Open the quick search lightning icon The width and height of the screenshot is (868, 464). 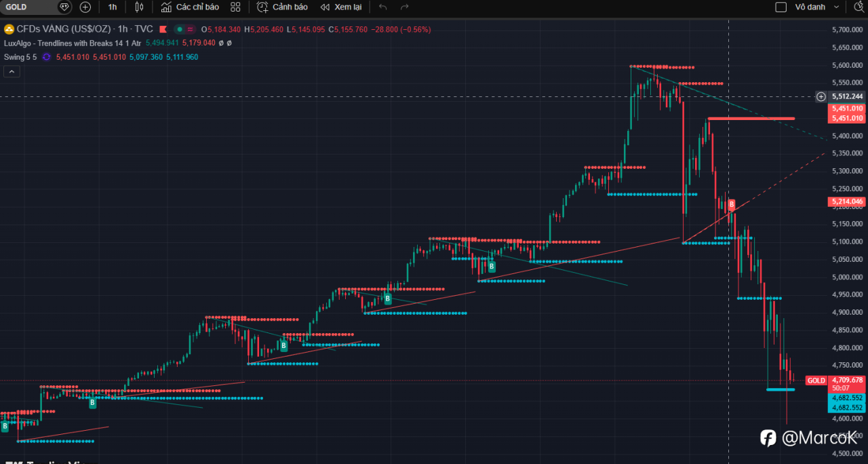click(858, 7)
